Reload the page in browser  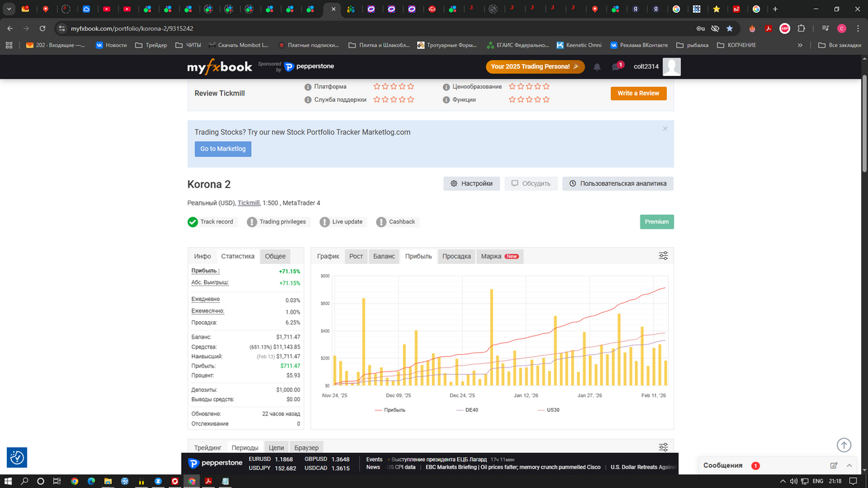(42, 29)
